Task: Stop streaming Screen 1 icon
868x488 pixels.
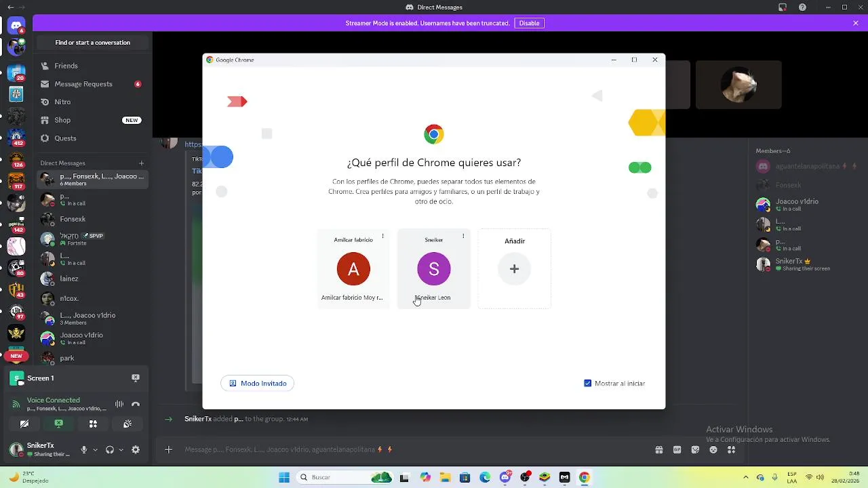Action: coord(136,378)
